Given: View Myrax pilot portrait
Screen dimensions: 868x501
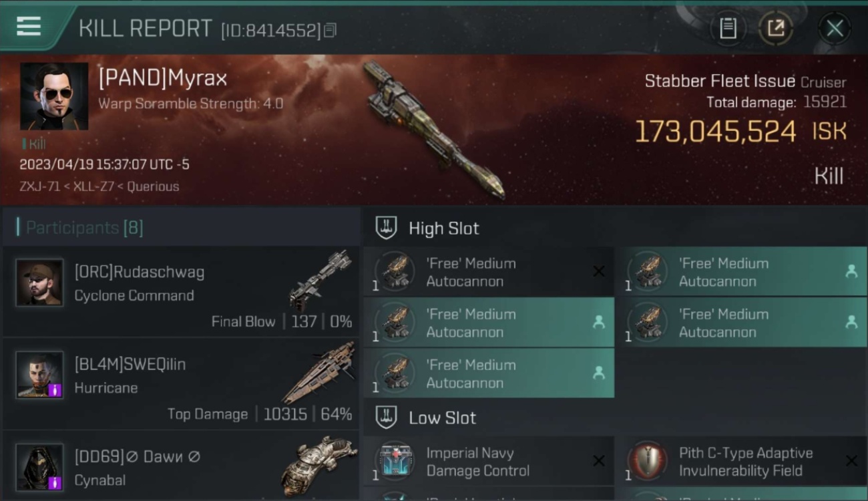Looking at the screenshot, I should tap(54, 96).
